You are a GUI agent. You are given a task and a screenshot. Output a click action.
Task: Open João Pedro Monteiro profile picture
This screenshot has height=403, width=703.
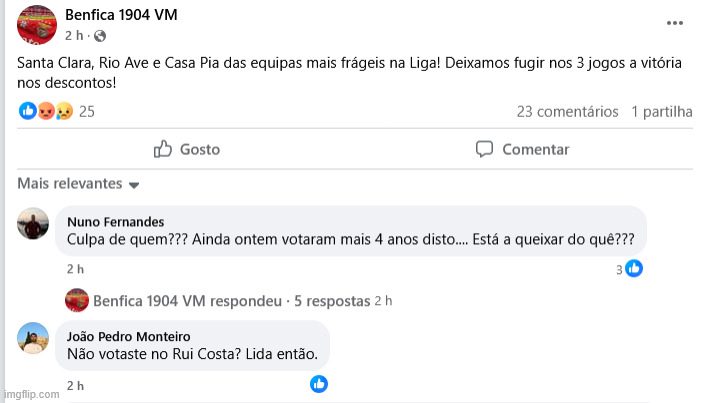click(34, 339)
